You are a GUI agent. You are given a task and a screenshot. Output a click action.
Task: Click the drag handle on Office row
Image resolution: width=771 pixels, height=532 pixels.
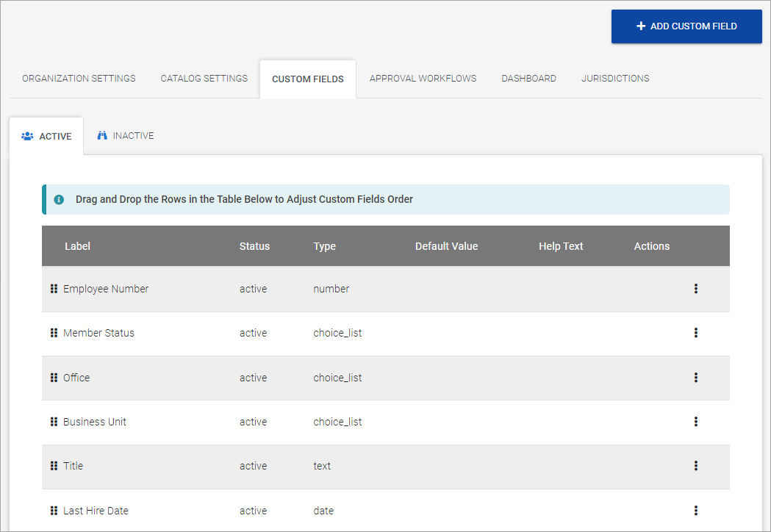point(54,378)
